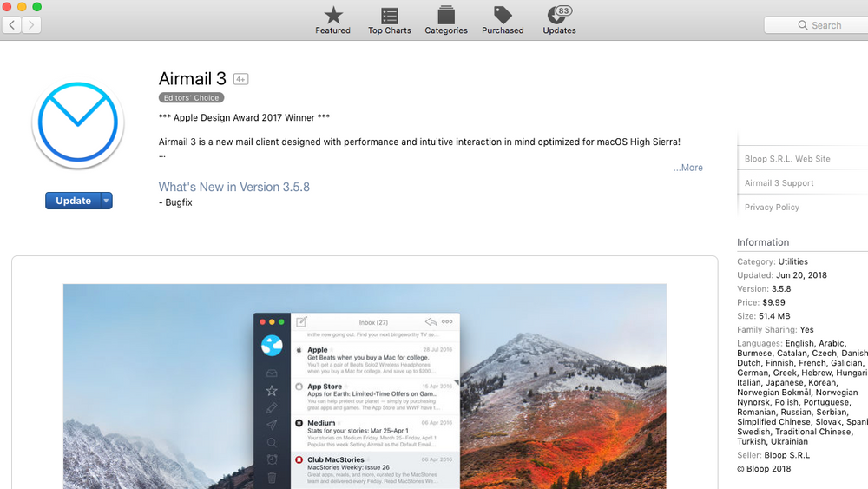Click the trash icon in screenshot sidebar
The height and width of the screenshot is (489, 868).
pos(272,478)
